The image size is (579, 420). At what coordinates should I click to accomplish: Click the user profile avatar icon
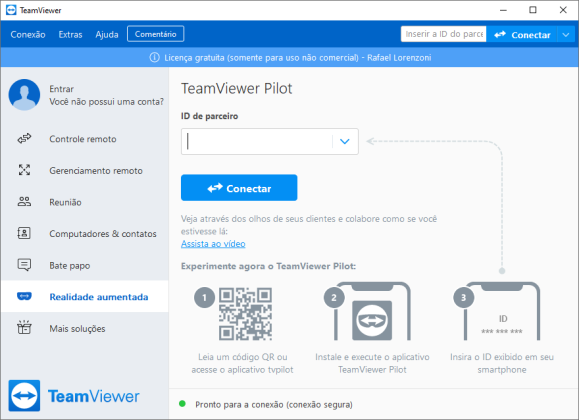coord(24,95)
